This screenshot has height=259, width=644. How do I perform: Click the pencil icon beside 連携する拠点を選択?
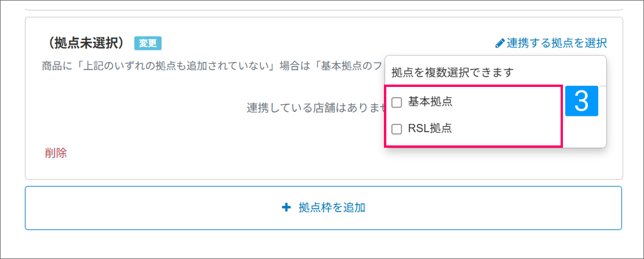click(500, 43)
